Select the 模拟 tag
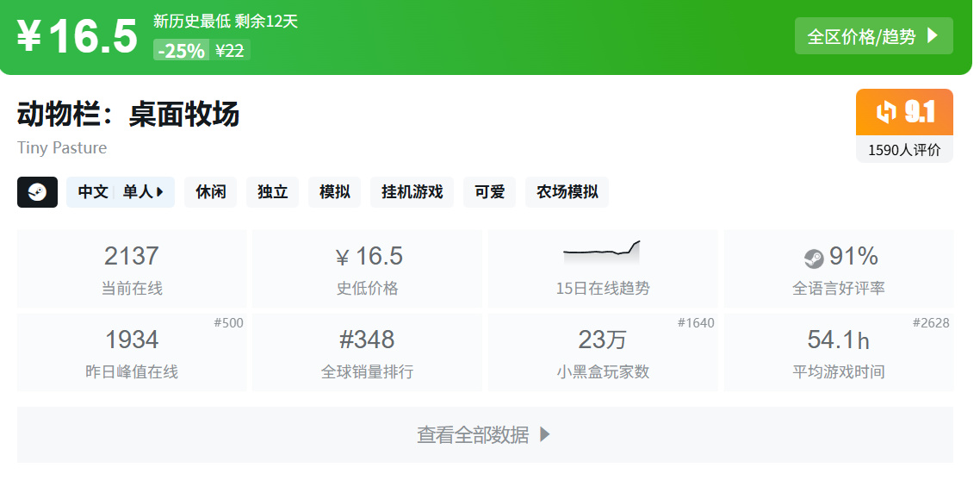 (334, 192)
